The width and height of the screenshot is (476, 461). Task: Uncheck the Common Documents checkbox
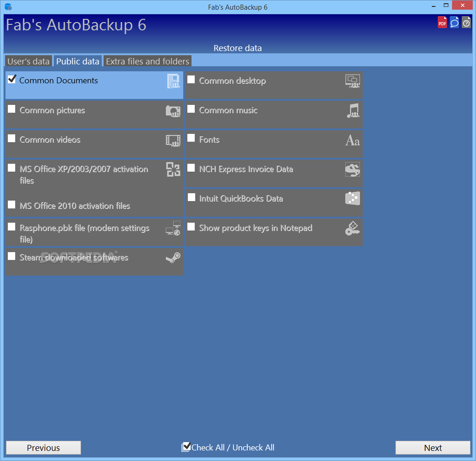pos(12,79)
